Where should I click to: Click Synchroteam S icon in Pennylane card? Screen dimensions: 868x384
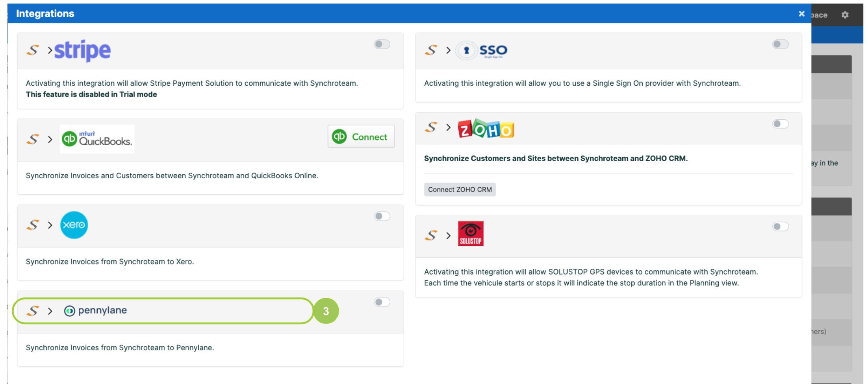coord(33,311)
